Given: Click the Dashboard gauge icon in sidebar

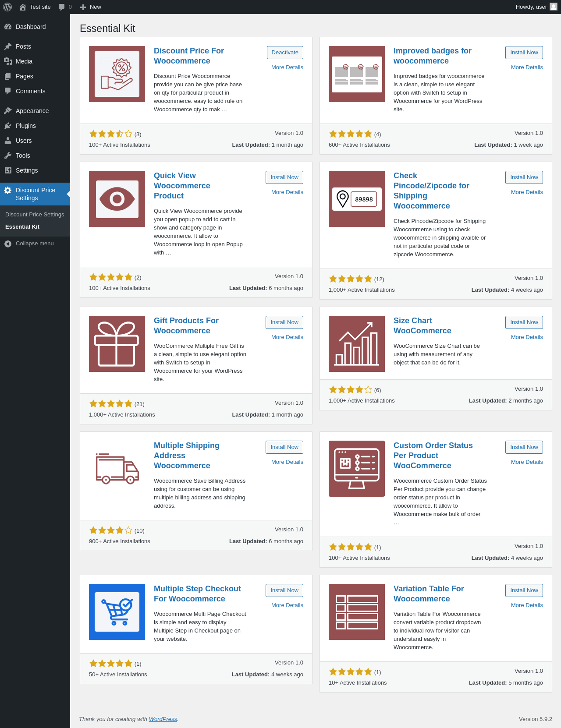Looking at the screenshot, I should point(8,27).
